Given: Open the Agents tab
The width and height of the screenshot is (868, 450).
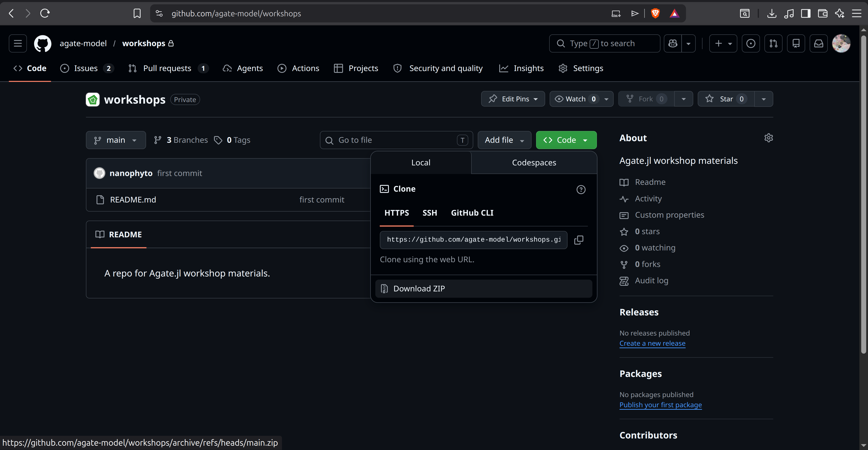Looking at the screenshot, I should pos(243,68).
